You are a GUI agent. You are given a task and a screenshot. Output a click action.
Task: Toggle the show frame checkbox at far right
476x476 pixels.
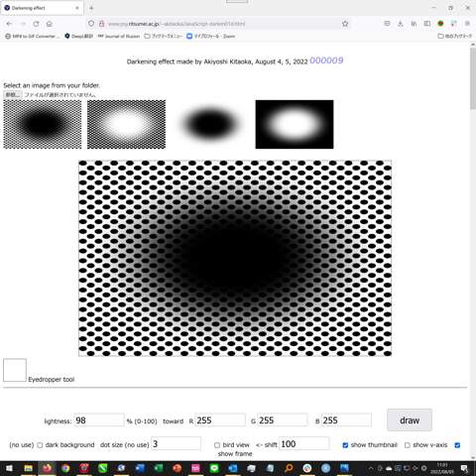457,445
